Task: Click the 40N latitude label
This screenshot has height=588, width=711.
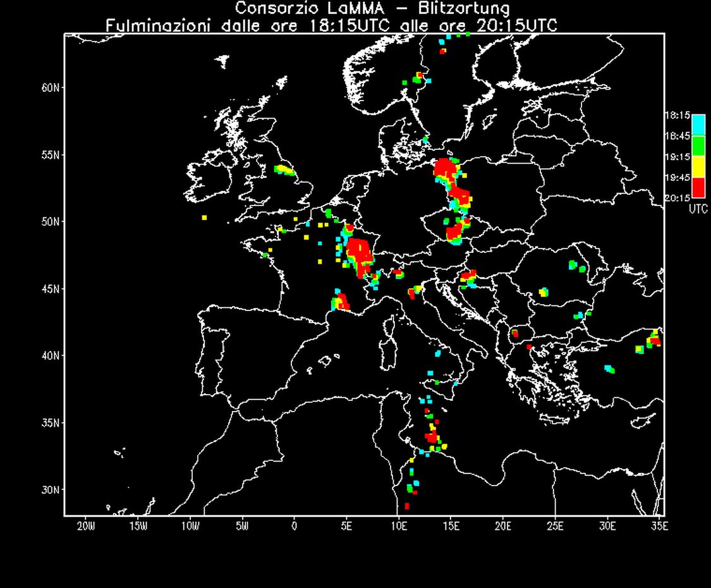Action: coord(51,356)
